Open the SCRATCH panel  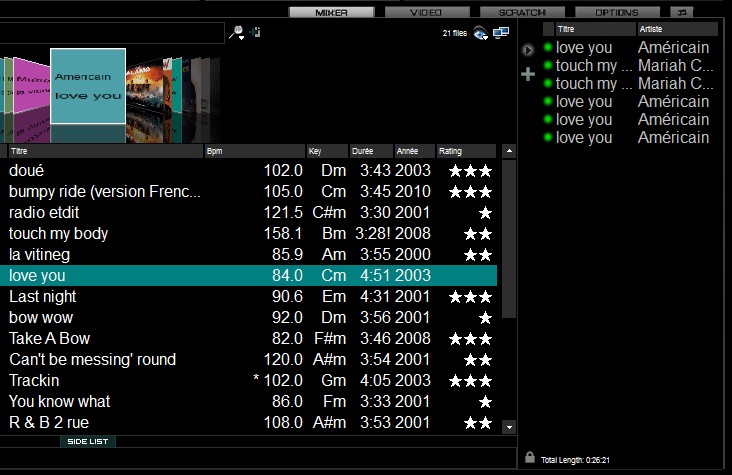(x=521, y=12)
